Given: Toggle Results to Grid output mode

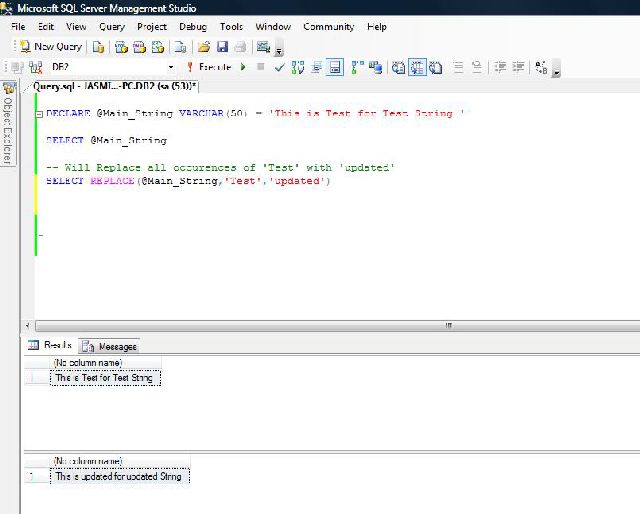Looking at the screenshot, I should click(417, 67).
